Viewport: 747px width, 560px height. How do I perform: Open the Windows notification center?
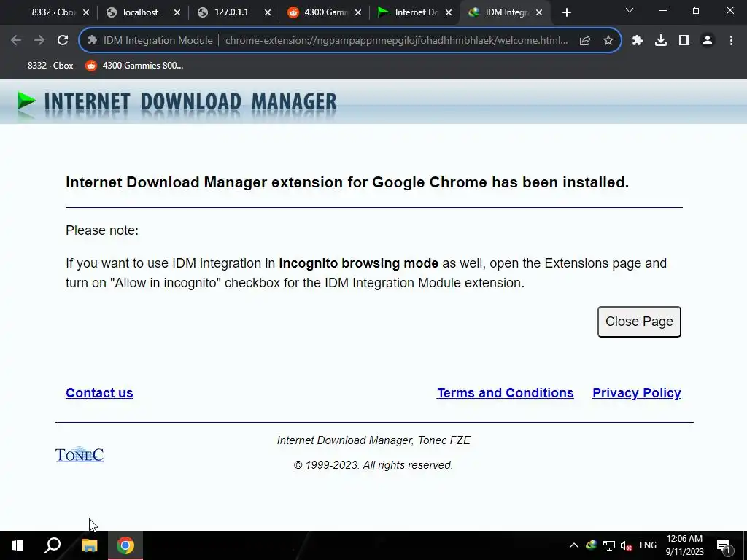tap(724, 546)
